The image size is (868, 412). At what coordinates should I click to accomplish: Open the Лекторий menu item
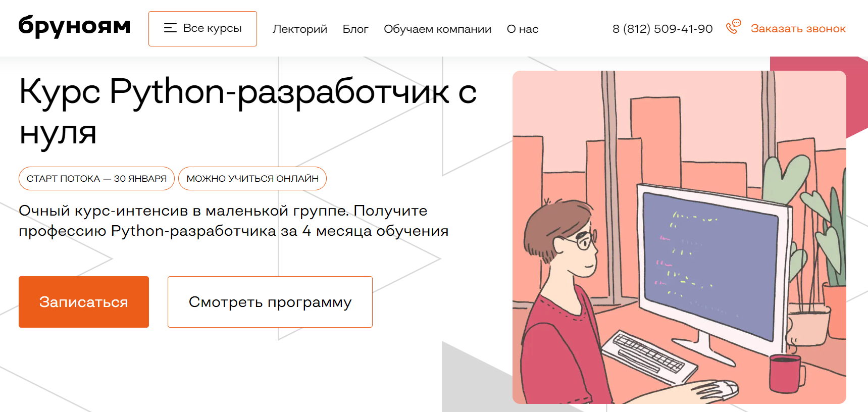(300, 29)
